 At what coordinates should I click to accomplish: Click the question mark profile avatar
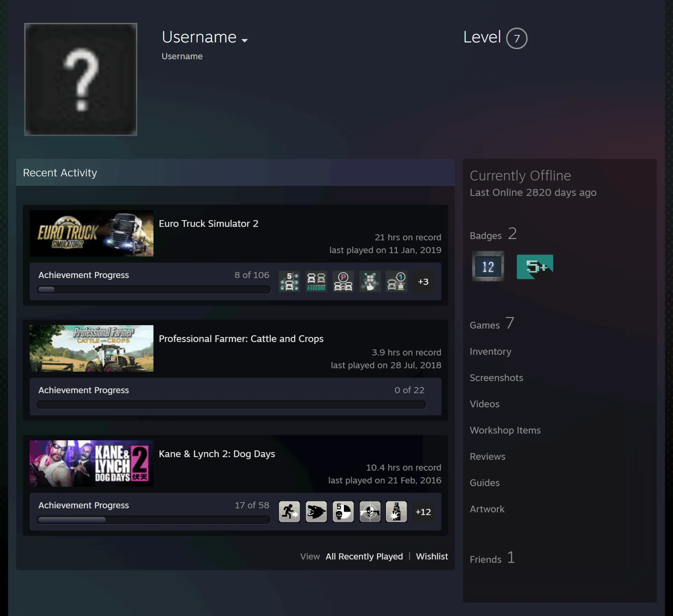(x=81, y=79)
